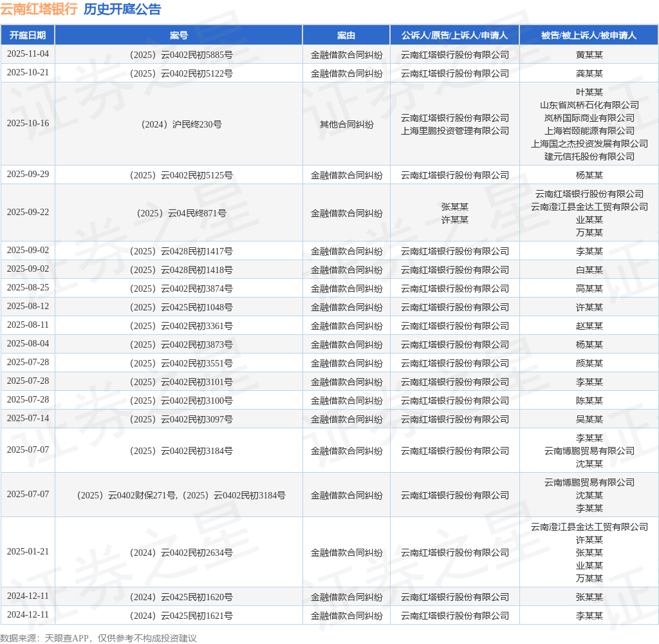Click the date 2025-08-11
The height and width of the screenshot is (644, 659).
point(28,325)
